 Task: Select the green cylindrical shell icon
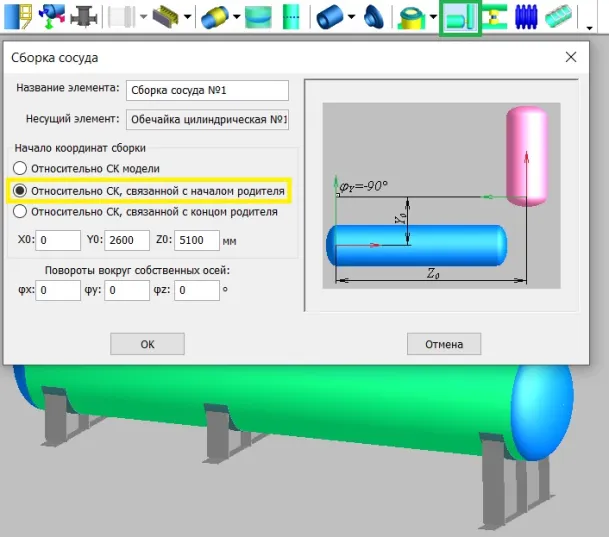coord(291,17)
